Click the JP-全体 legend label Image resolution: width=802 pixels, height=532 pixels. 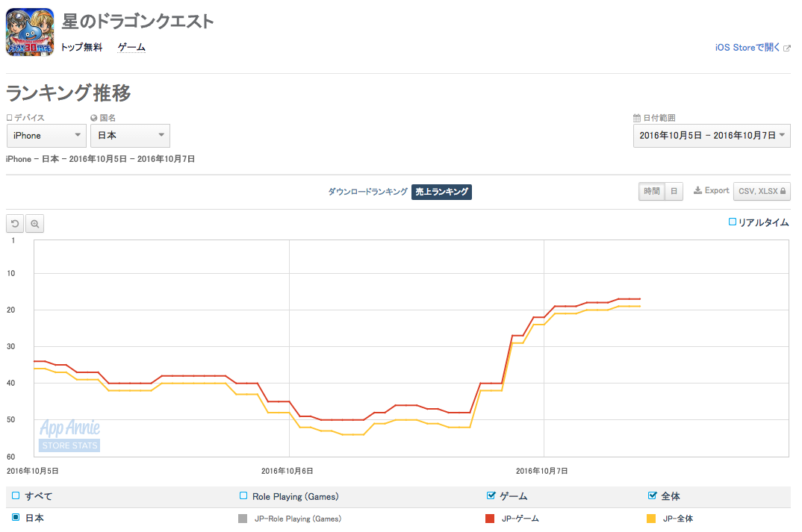coord(678,519)
